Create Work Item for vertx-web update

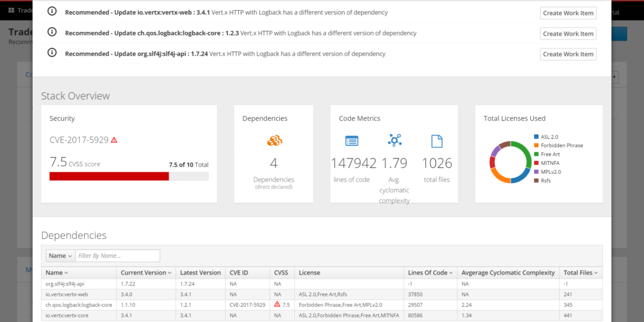click(568, 13)
